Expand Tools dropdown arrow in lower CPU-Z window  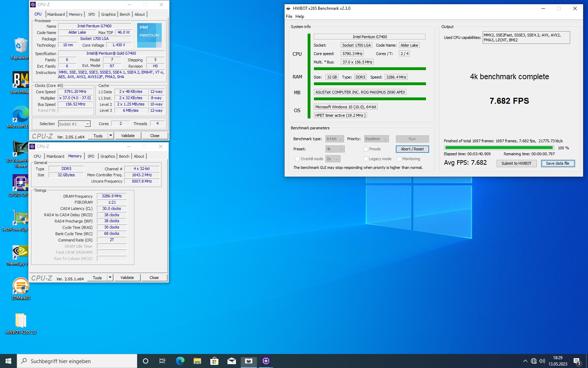coord(110,278)
